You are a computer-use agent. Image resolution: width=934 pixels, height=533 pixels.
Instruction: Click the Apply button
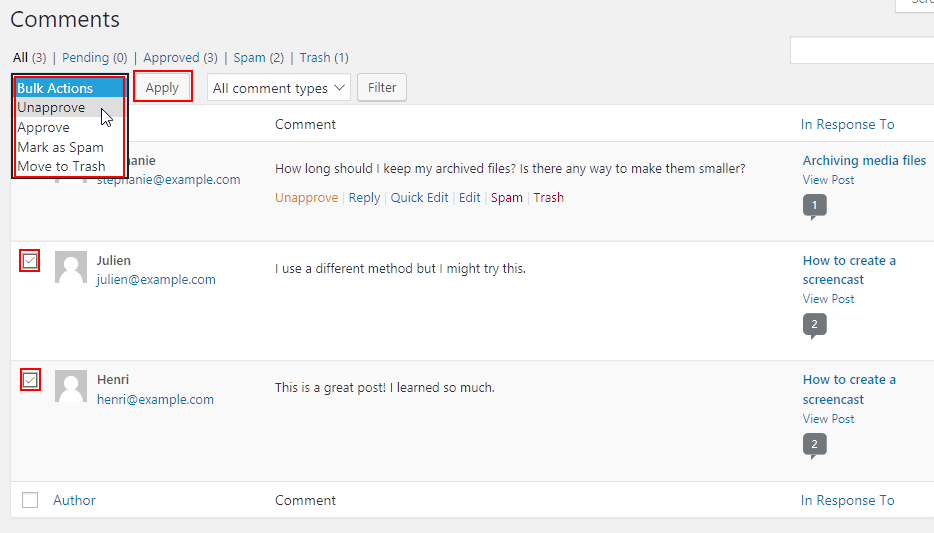(162, 88)
